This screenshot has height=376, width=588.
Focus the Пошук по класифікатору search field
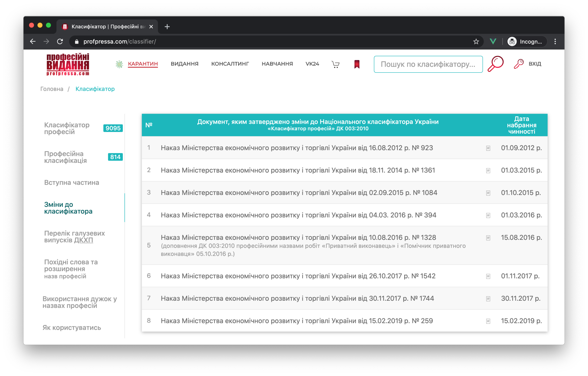428,64
